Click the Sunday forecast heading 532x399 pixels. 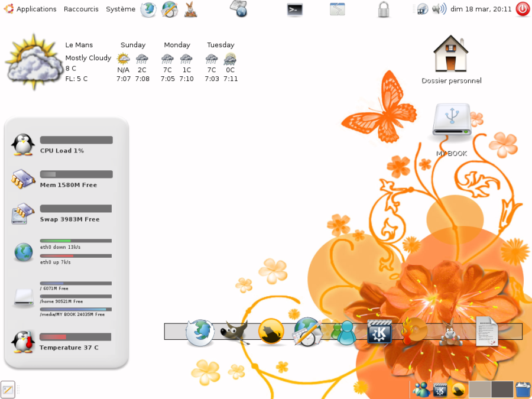pyautogui.click(x=133, y=45)
